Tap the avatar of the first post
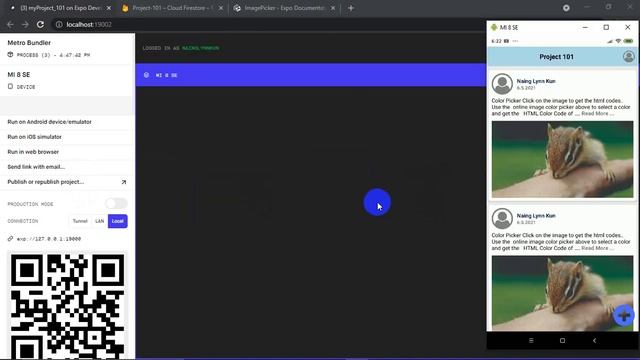This screenshot has height=360, width=640. [502, 84]
